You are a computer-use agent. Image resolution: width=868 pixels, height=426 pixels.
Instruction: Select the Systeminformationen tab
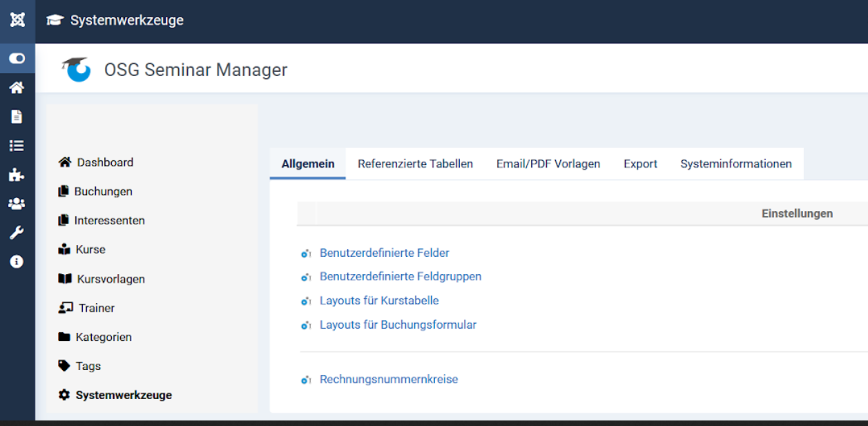point(735,164)
